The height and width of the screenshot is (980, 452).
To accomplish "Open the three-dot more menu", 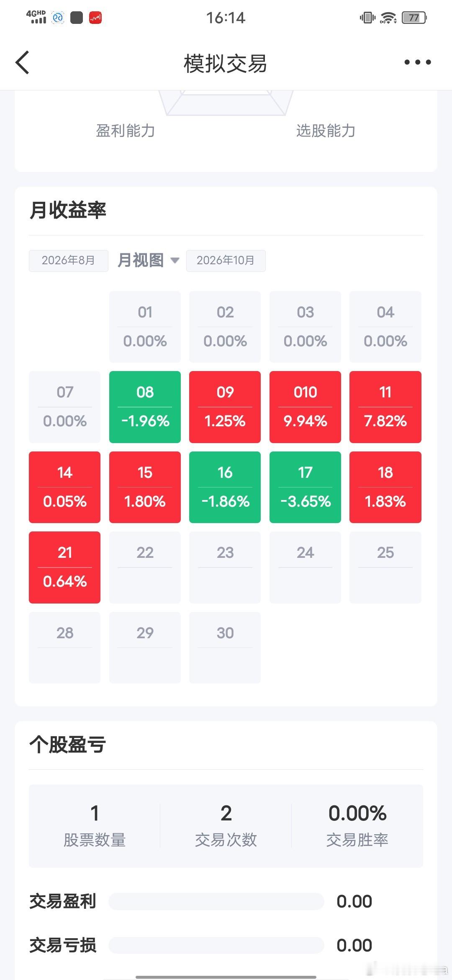I will pos(417,62).
